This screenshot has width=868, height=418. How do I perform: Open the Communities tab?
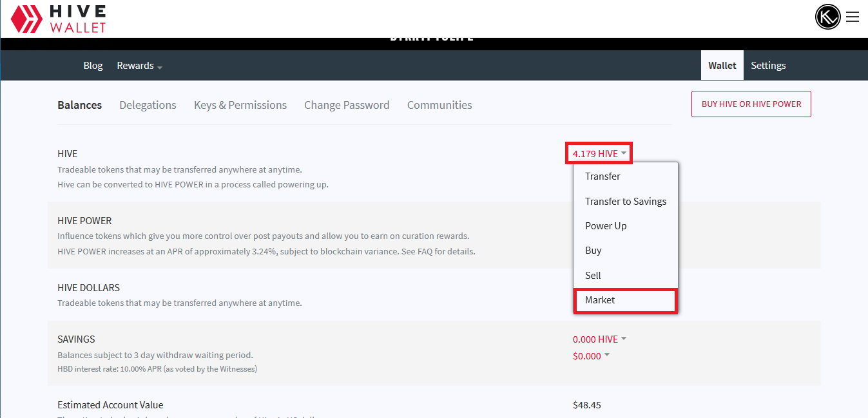[439, 105]
